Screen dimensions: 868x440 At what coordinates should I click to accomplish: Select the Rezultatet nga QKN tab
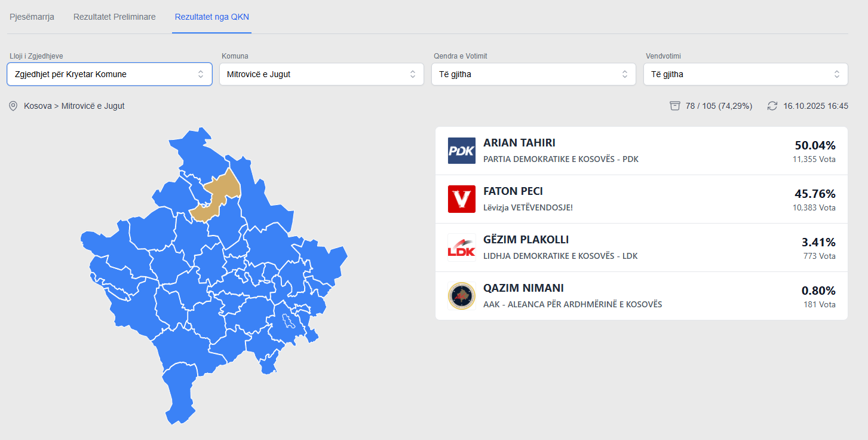(x=211, y=17)
